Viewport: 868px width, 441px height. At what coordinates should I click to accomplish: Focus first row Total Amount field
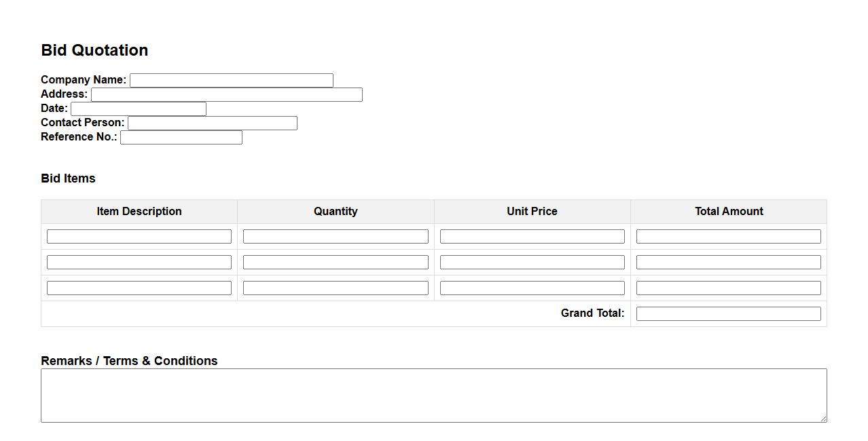tap(728, 236)
